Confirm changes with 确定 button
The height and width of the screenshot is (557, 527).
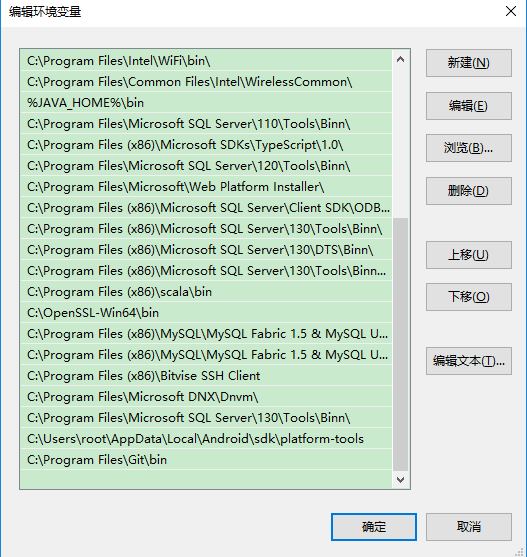click(x=374, y=527)
